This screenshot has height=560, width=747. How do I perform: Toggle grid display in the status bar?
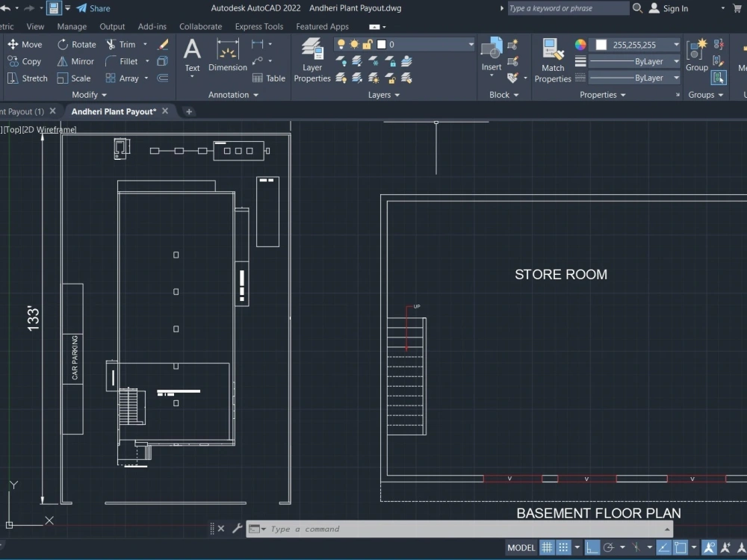(547, 547)
